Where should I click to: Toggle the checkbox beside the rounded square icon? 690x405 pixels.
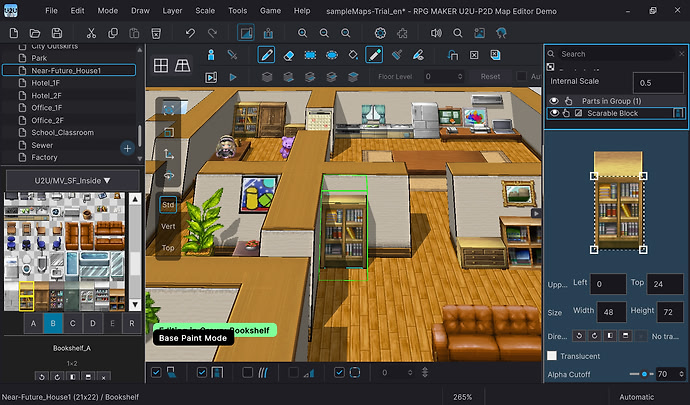tap(339, 372)
